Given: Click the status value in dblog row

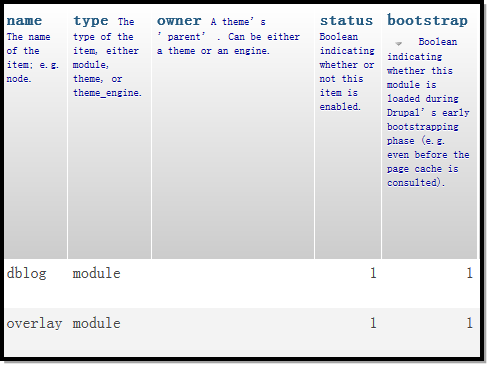Looking at the screenshot, I should pyautogui.click(x=373, y=273).
